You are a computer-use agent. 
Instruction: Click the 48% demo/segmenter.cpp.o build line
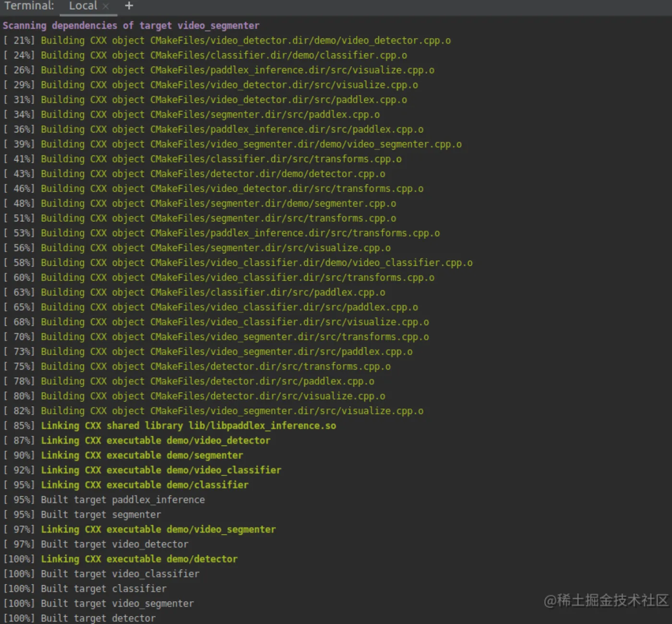(200, 203)
